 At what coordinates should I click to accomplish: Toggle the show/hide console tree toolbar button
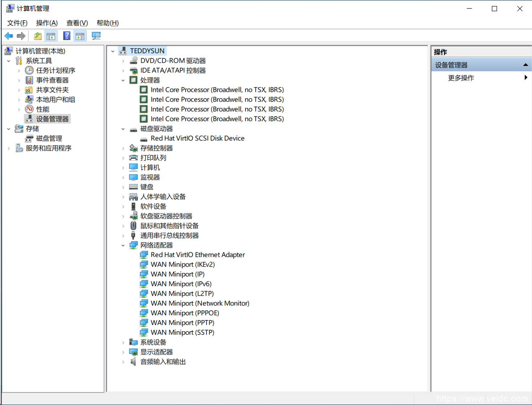click(51, 36)
